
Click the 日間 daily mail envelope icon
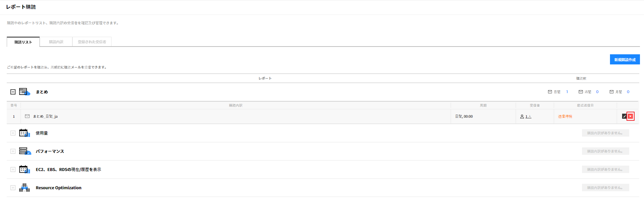click(550, 92)
